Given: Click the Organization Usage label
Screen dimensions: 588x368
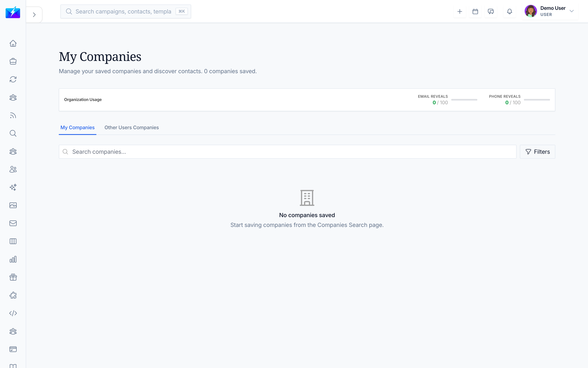Looking at the screenshot, I should (x=83, y=100).
